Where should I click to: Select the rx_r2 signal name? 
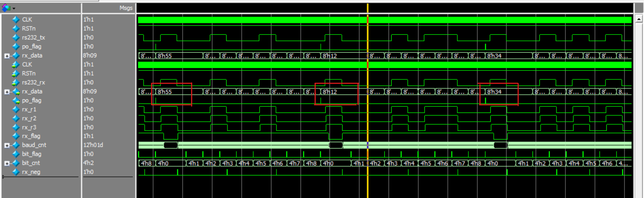(x=29, y=118)
